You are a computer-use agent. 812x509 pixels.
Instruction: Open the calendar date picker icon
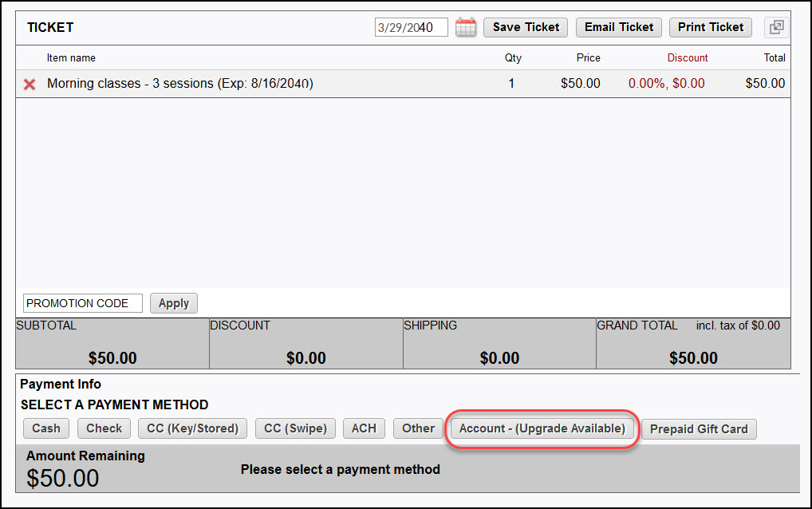click(466, 27)
